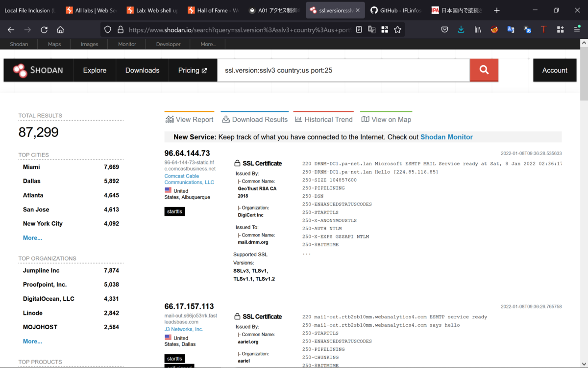588x368 pixels.
Task: Save page to Pocket
Action: [x=444, y=29]
